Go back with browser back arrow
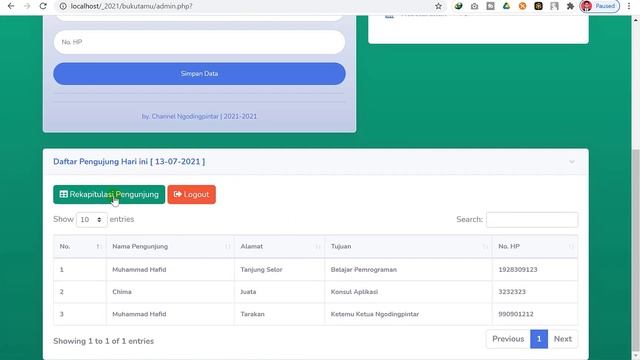Screen dimensions: 640x360 pos(11,6)
